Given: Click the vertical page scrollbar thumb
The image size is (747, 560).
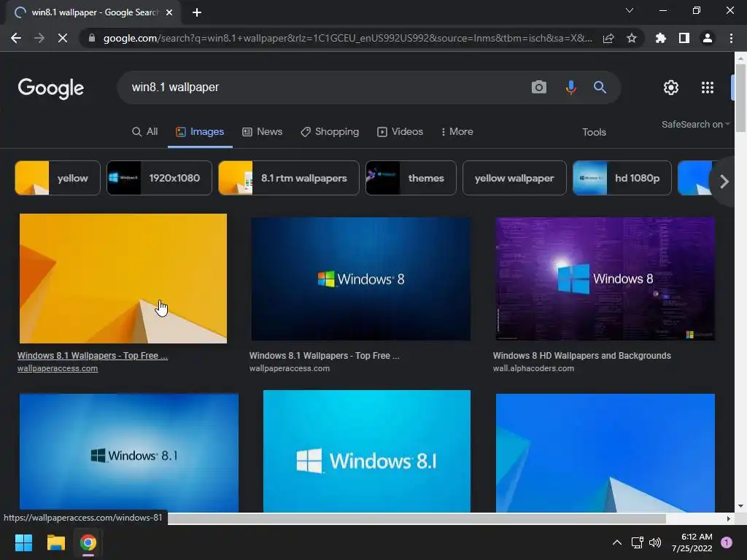Looking at the screenshot, I should pos(740,98).
